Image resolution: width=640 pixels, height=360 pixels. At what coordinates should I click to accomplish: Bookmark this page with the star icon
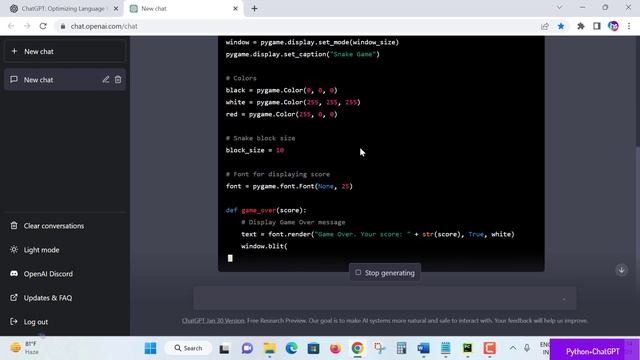point(561,26)
